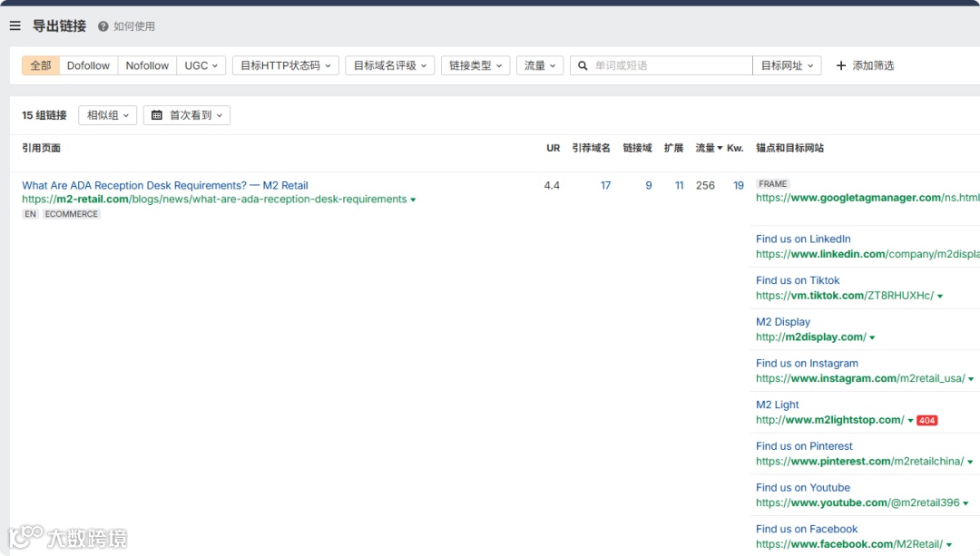The height and width of the screenshot is (556, 980).
Task: Click the 单词或短语 search field
Action: (661, 65)
